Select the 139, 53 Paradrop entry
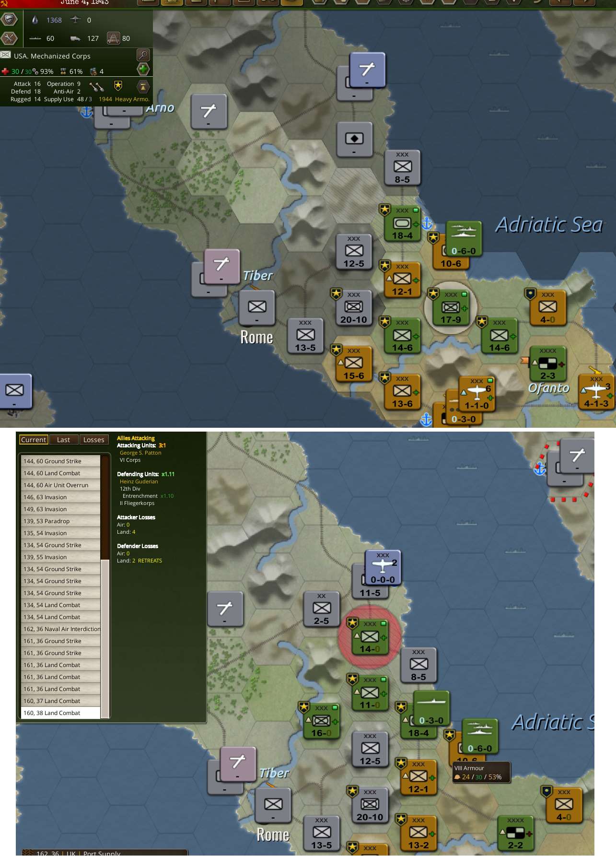The image size is (616, 856). click(x=60, y=521)
